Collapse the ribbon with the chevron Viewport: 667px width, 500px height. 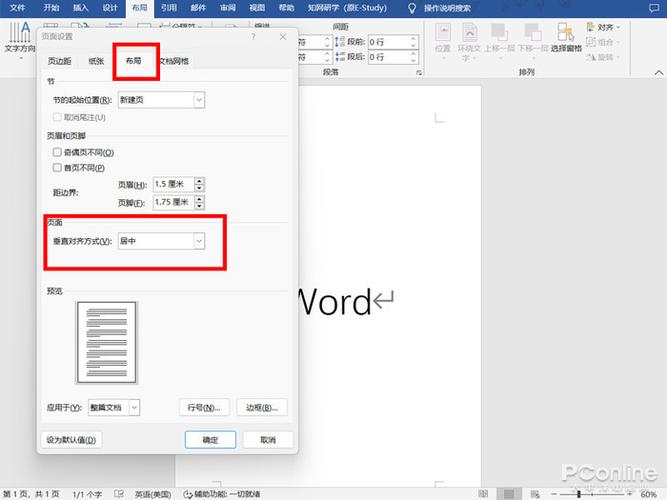[658, 73]
